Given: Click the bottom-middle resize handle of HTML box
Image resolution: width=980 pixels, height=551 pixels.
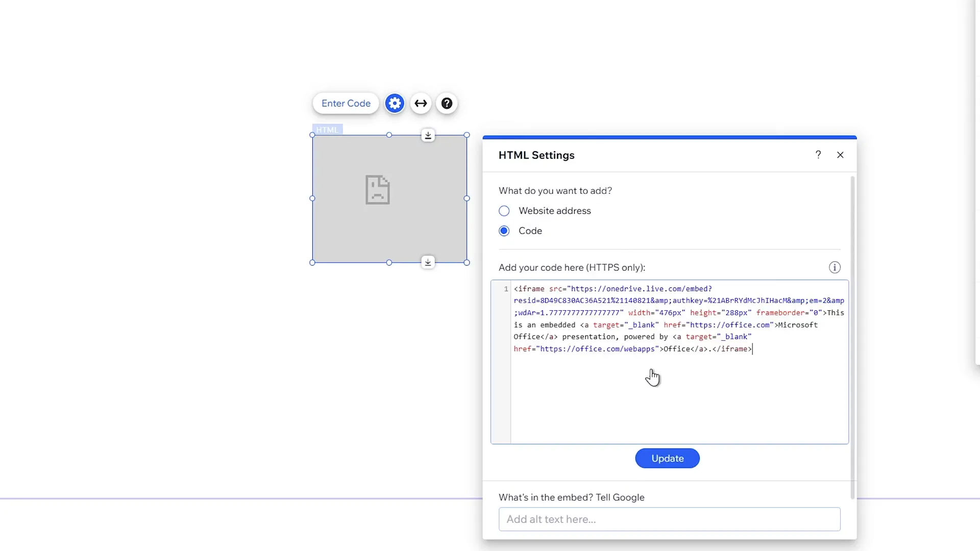Looking at the screenshot, I should click(389, 263).
